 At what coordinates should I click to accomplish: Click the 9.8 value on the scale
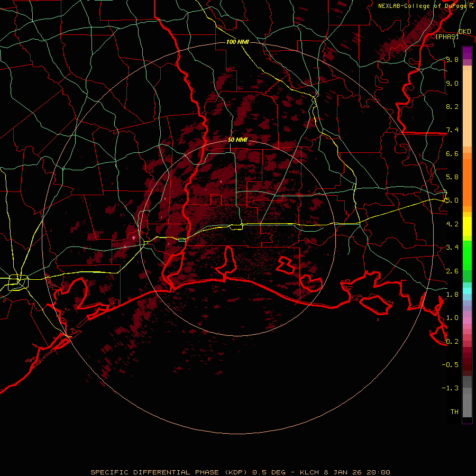pyautogui.click(x=452, y=59)
